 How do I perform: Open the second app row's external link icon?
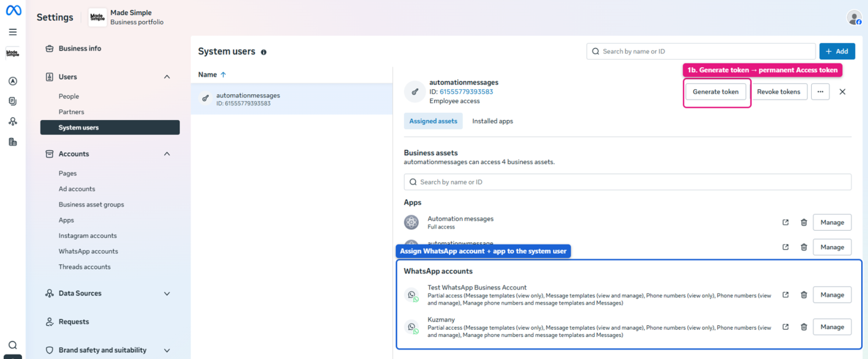pos(785,247)
